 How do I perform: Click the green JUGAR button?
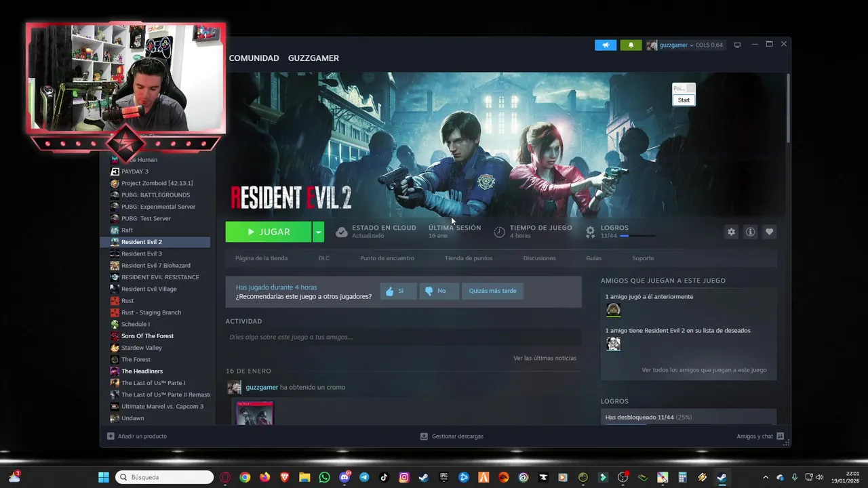(269, 232)
